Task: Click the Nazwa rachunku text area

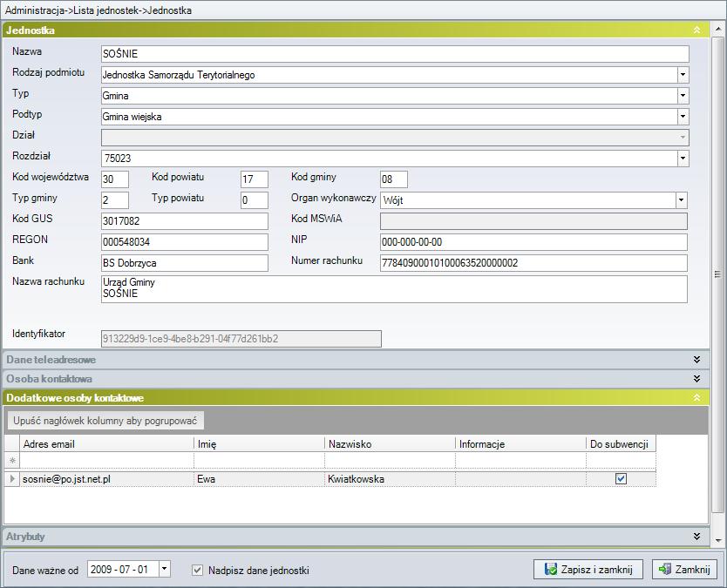Action: 394,289
